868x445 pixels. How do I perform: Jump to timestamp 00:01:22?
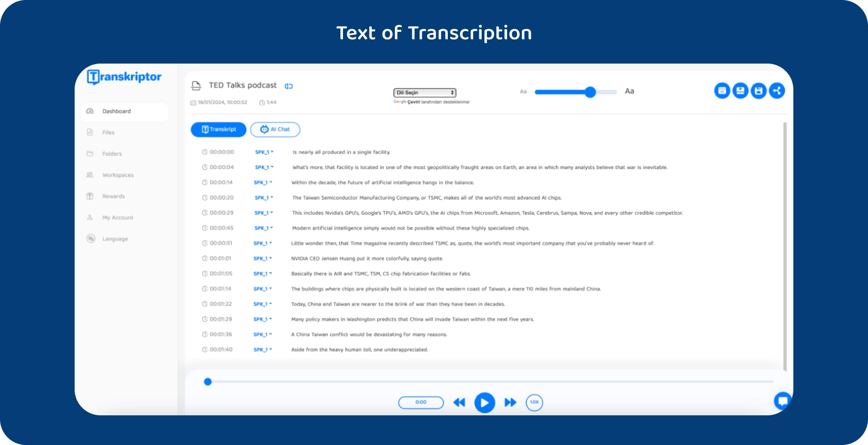coord(221,304)
